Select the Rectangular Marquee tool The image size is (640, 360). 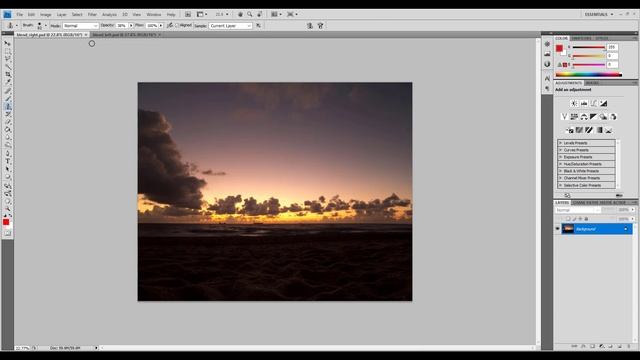pyautogui.click(x=7, y=51)
